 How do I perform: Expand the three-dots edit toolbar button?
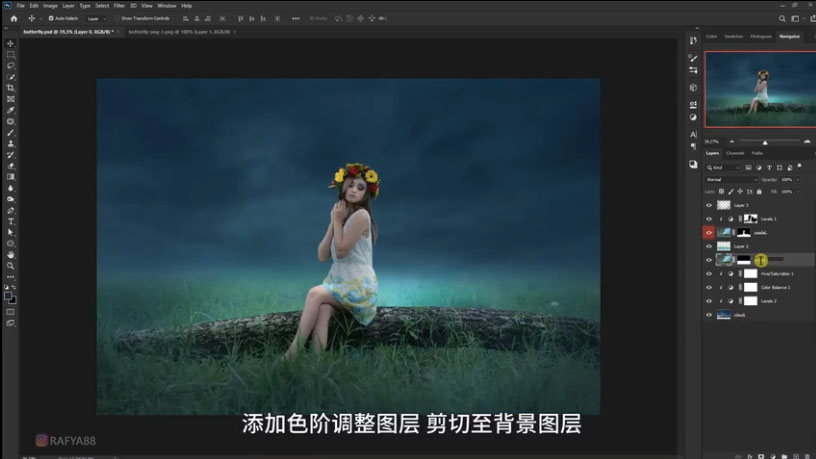[x=10, y=277]
